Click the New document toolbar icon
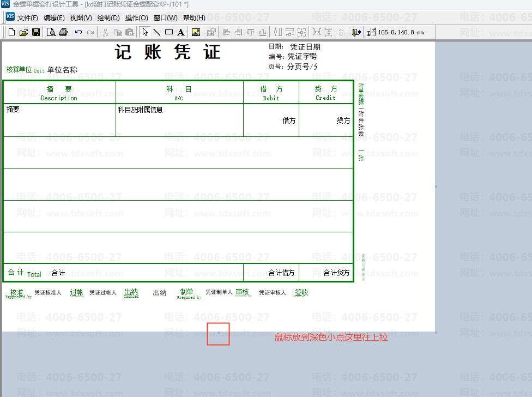The height and width of the screenshot is (397, 532). click(11, 32)
